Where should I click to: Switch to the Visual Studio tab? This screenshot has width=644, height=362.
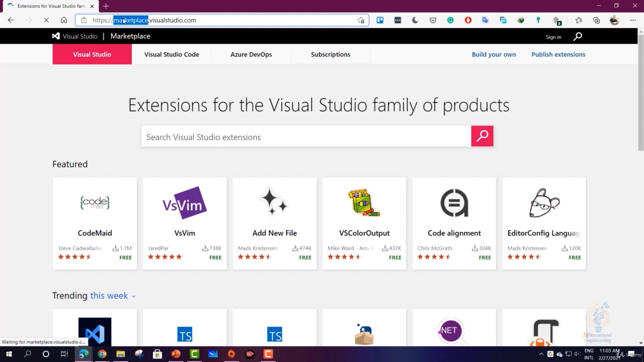click(92, 54)
